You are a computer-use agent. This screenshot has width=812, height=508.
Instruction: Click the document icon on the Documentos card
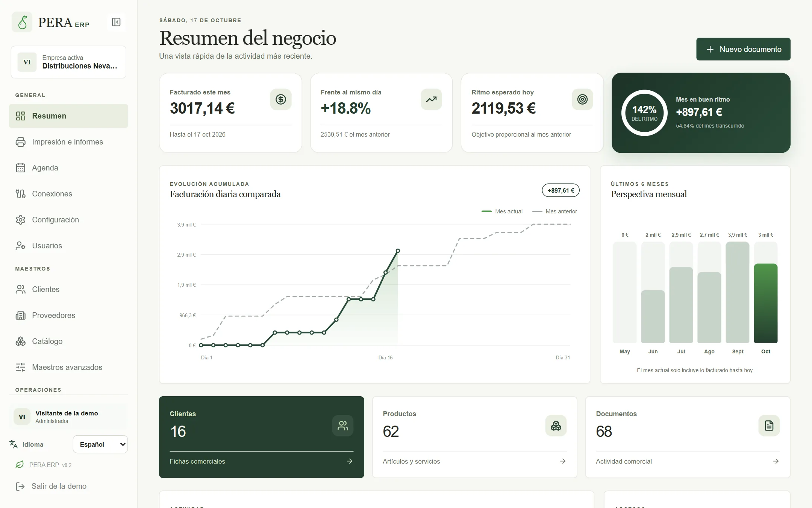click(769, 426)
